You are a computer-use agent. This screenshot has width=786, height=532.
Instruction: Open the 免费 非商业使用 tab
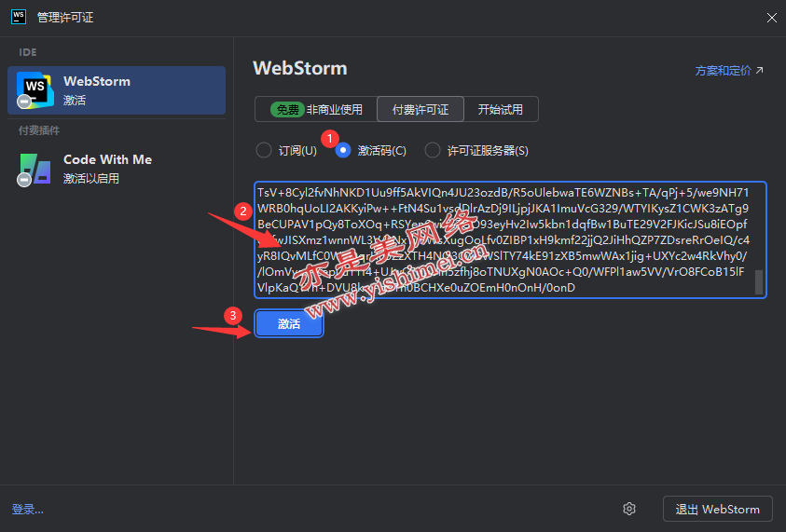316,109
